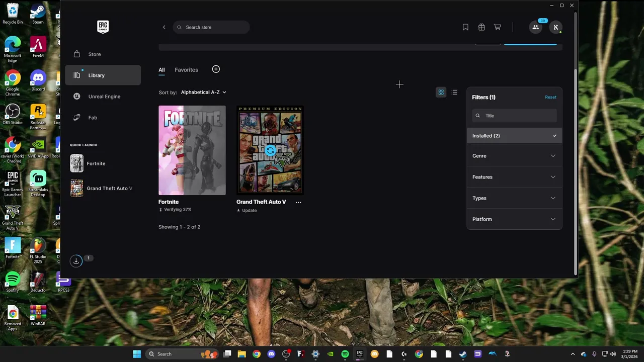Switch to grid view

[441, 92]
